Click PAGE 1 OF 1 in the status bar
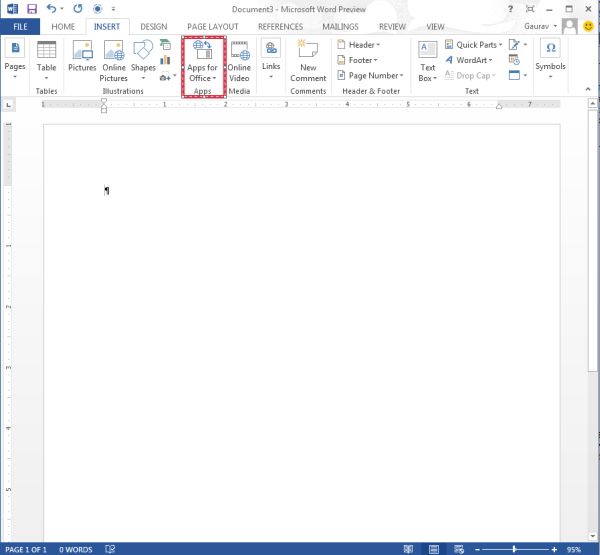The width and height of the screenshot is (600, 555). click(x=26, y=550)
